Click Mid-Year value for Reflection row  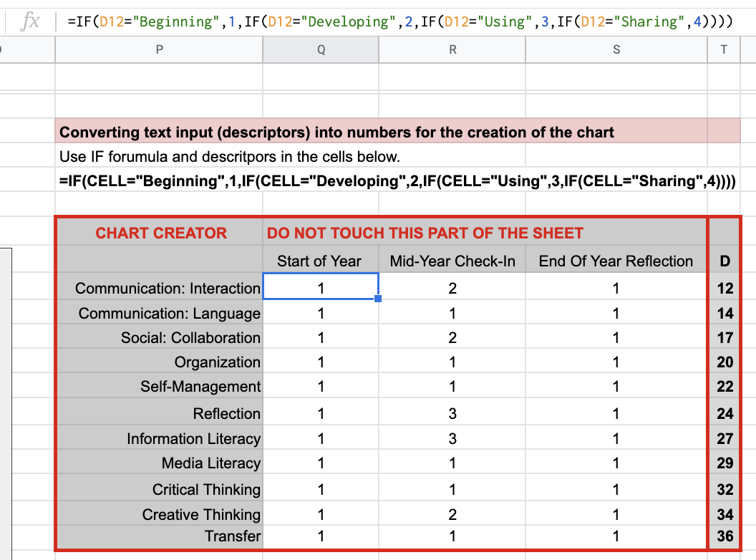coord(452,414)
